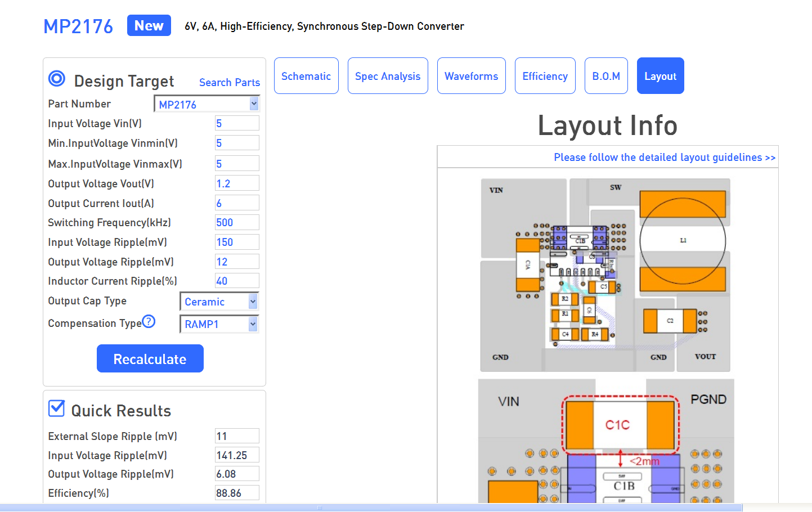The width and height of the screenshot is (812, 512).
Task: Click the Recalculate button
Action: coord(150,359)
